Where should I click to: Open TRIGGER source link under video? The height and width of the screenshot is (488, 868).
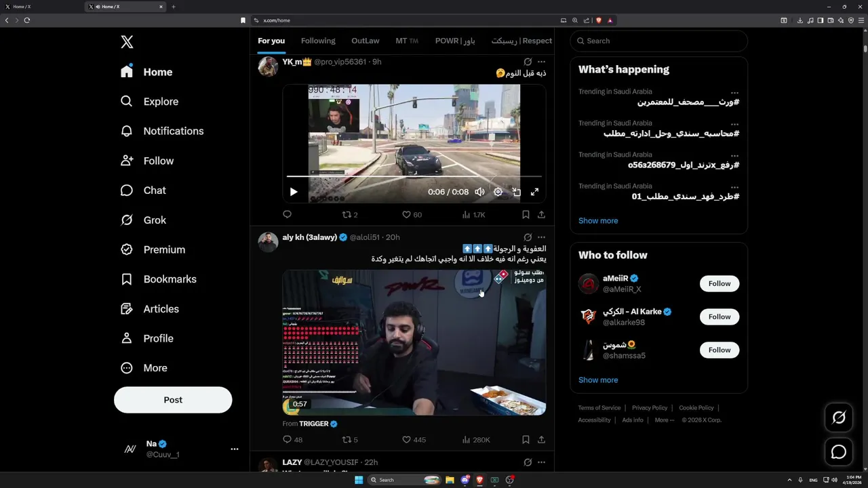coord(318,424)
